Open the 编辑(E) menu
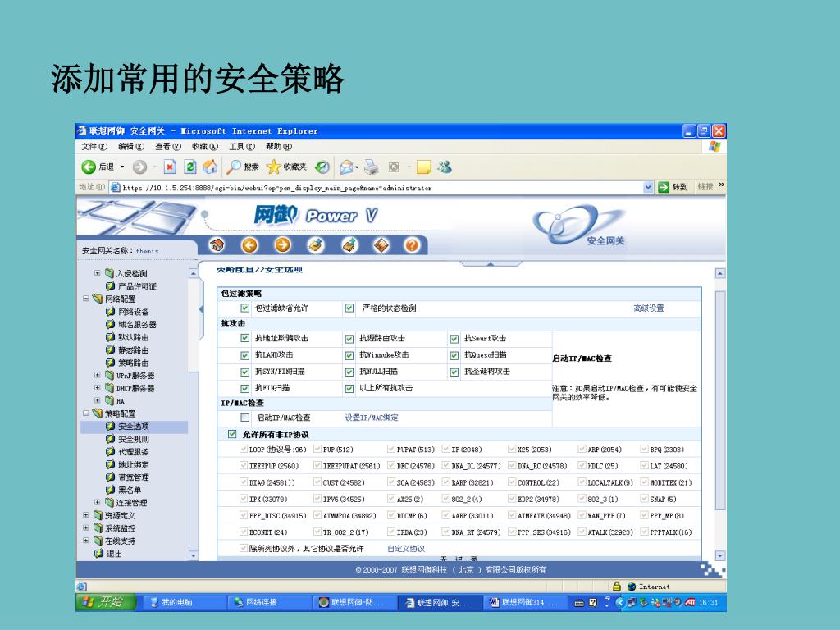This screenshot has height=630, width=840. tap(131, 146)
